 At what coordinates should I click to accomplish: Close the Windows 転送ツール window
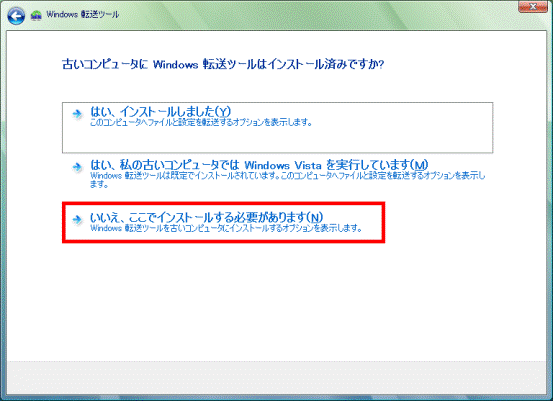(533, 7)
